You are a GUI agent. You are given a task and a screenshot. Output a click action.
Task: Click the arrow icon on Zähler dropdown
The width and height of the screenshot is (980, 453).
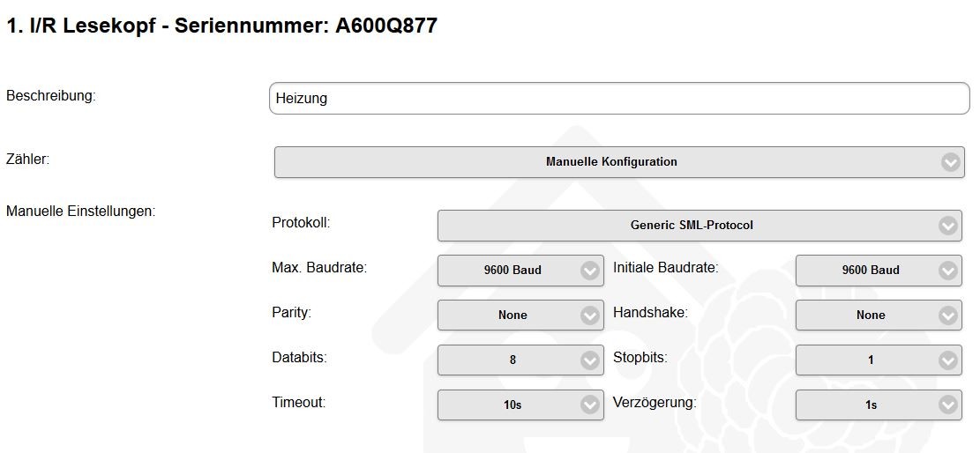(x=949, y=162)
